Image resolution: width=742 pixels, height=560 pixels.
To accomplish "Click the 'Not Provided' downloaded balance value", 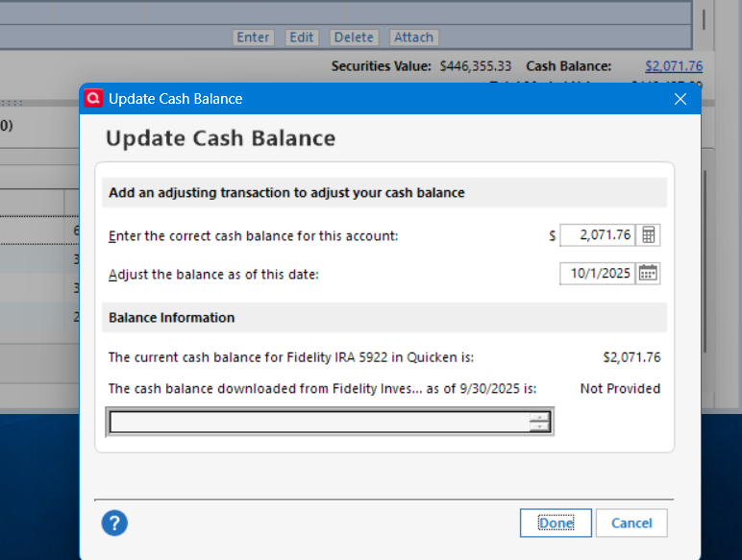I will (620, 389).
